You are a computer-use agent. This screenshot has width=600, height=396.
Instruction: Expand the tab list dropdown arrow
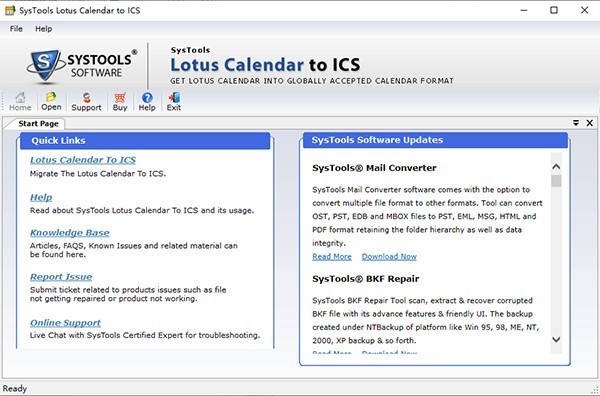[576, 123]
